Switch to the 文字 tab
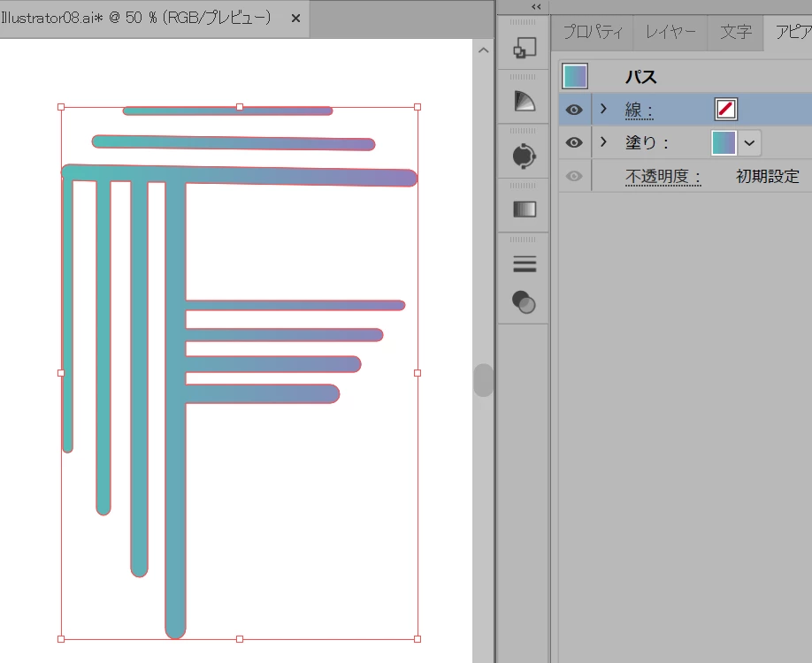 735,32
